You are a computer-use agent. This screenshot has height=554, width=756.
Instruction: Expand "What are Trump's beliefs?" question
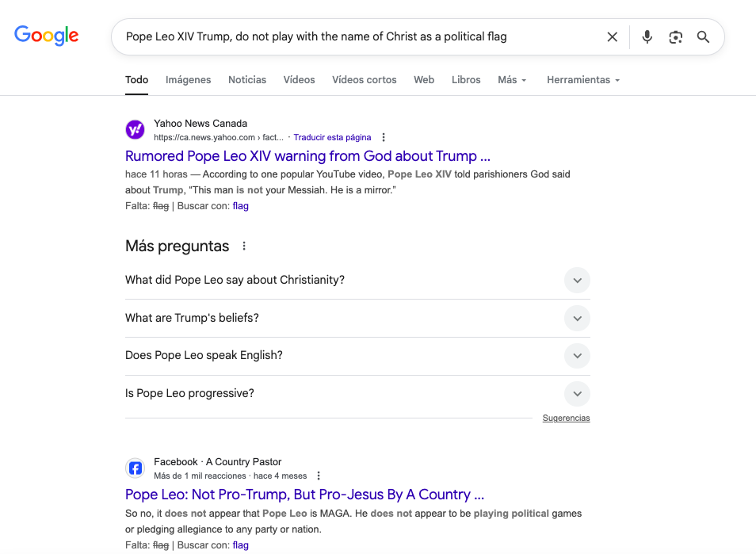point(577,318)
